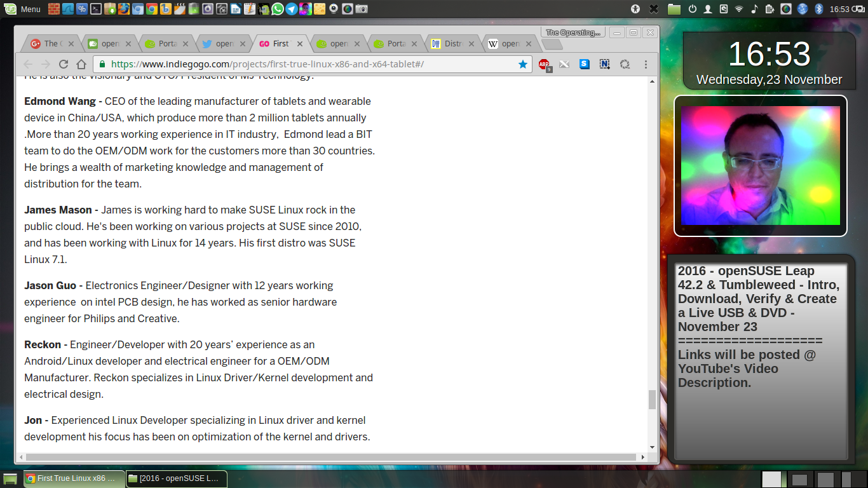Open the webcam app launcher in panel
868x488 pixels.
[x=333, y=9]
